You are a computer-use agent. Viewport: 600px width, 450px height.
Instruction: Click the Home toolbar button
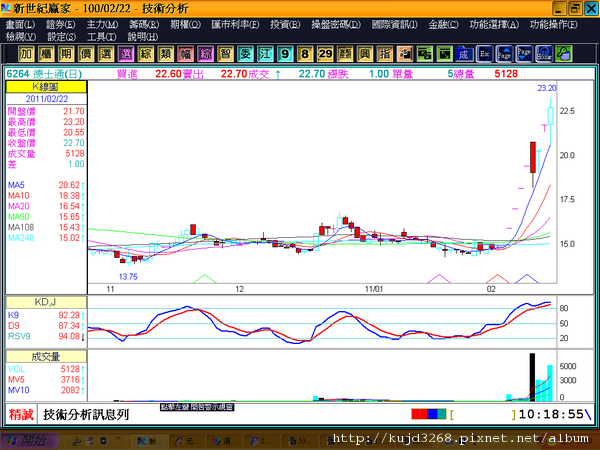tap(544, 54)
